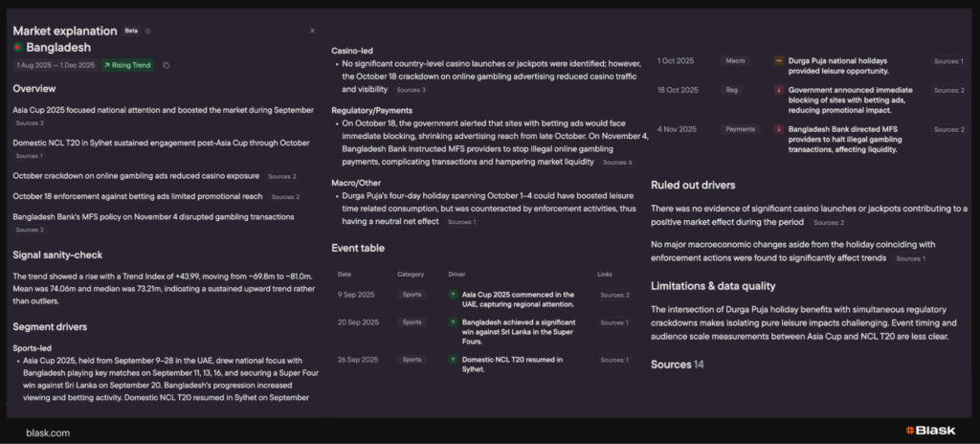This screenshot has width=980, height=444.
Task: Click the Payments category tag
Action: pyautogui.click(x=739, y=129)
